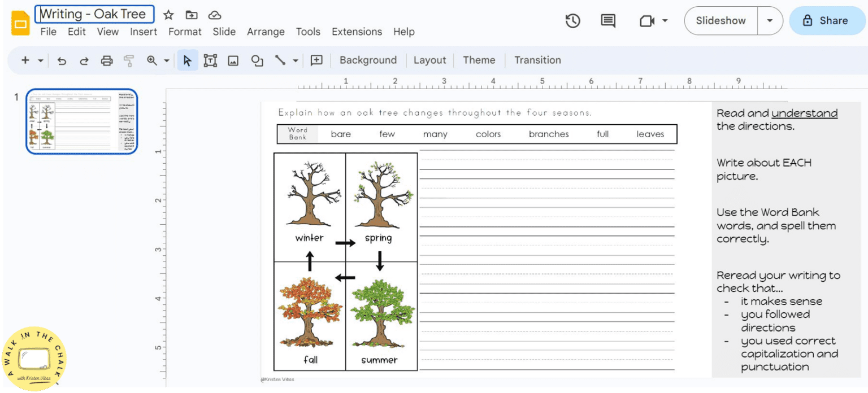Open the print dialog
The height and width of the screenshot is (393, 868).
click(107, 60)
